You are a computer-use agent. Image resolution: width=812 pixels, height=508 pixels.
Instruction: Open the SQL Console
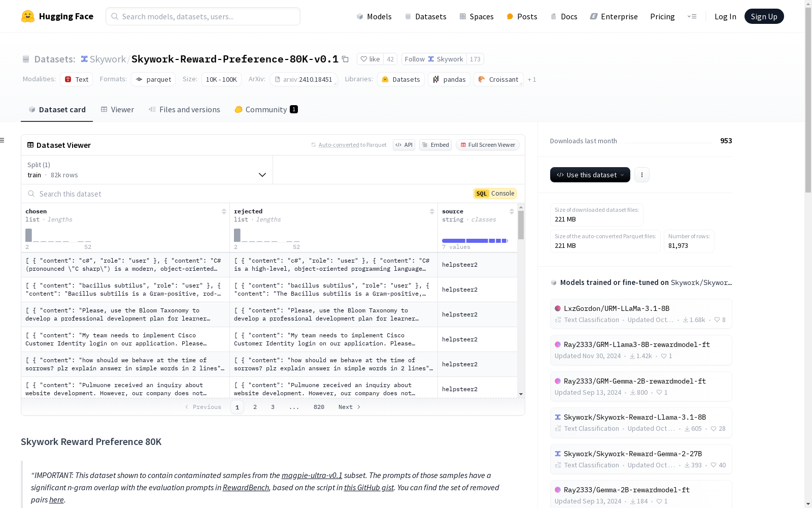coord(495,194)
